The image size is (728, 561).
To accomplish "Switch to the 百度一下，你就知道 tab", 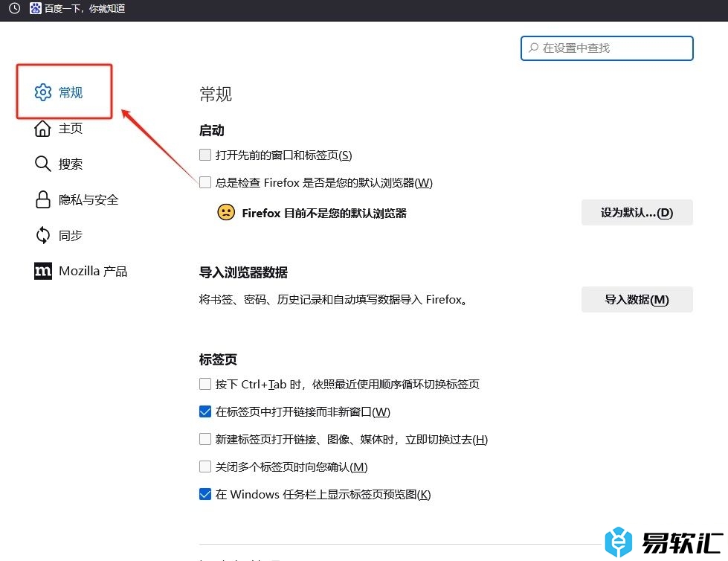I will (x=77, y=8).
